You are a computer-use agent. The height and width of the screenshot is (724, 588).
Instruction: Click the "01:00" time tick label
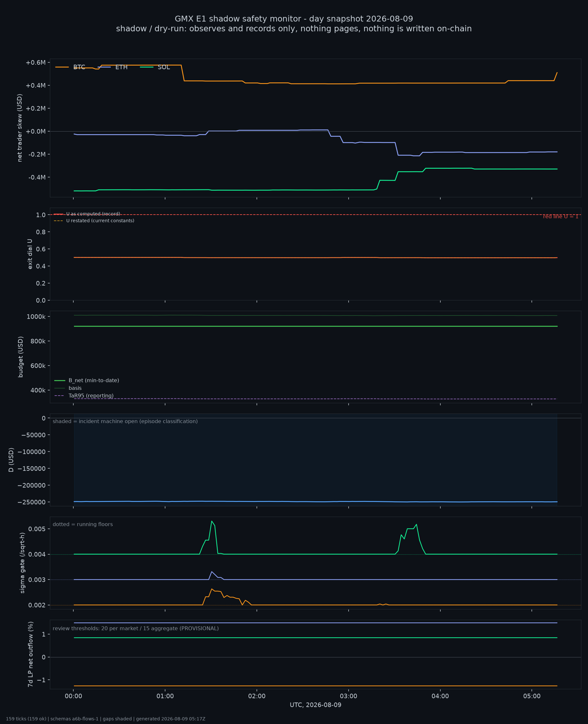[165, 696]
